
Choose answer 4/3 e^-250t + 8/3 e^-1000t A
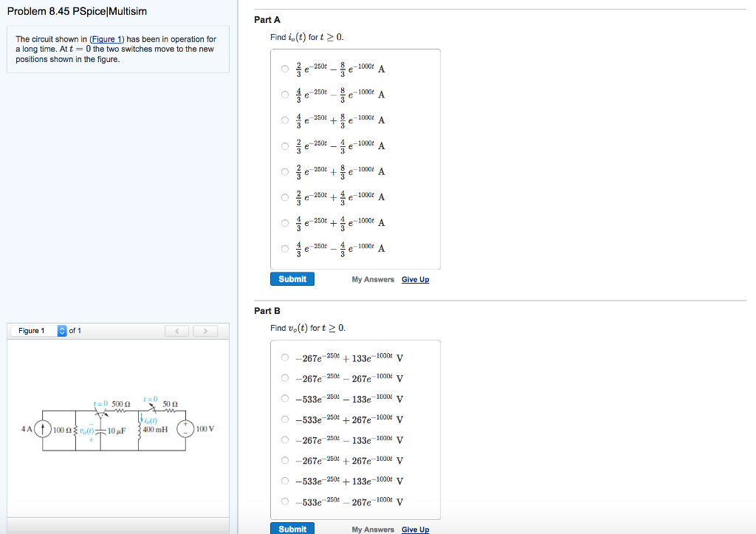(x=285, y=120)
